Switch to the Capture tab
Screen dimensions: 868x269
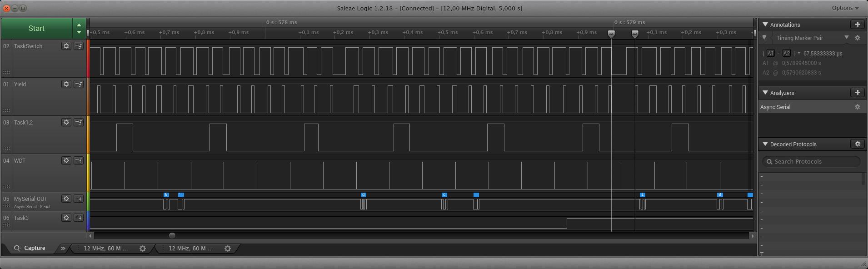coord(30,248)
